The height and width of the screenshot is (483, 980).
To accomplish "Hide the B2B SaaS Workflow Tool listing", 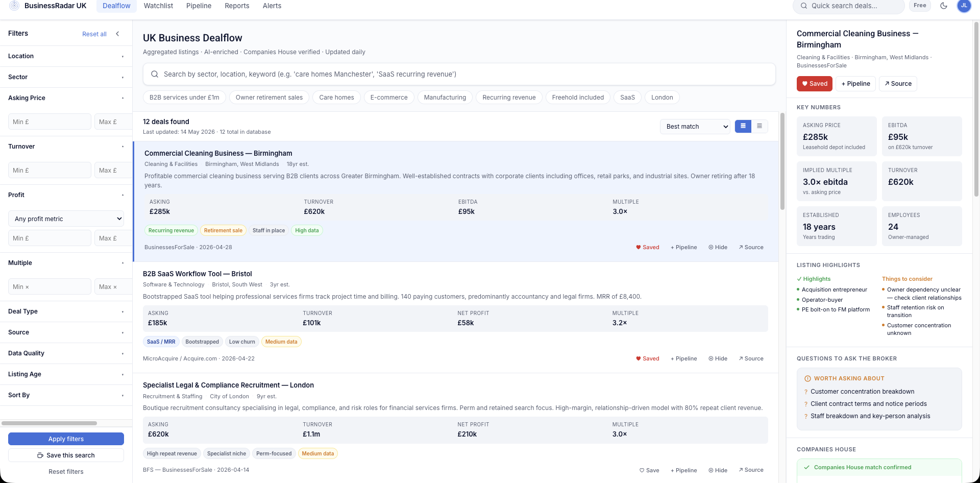I will (718, 358).
